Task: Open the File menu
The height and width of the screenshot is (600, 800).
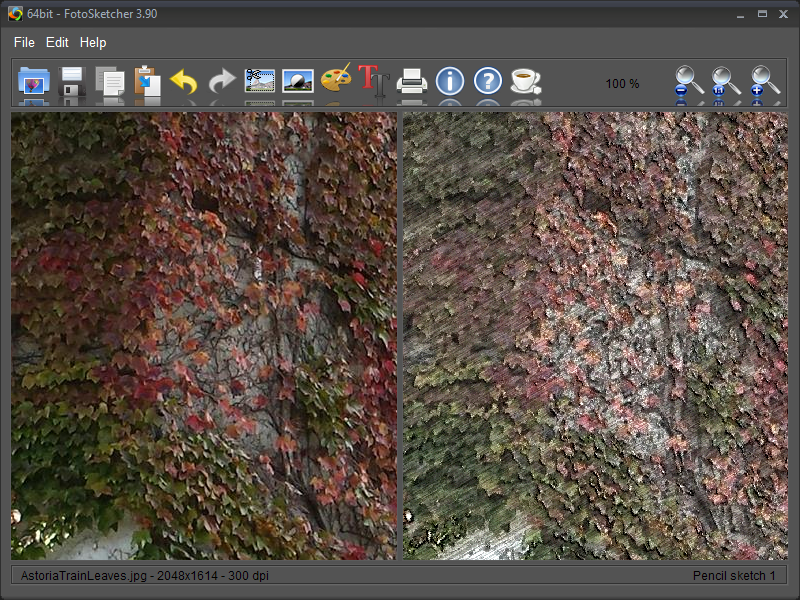Action: [x=24, y=43]
